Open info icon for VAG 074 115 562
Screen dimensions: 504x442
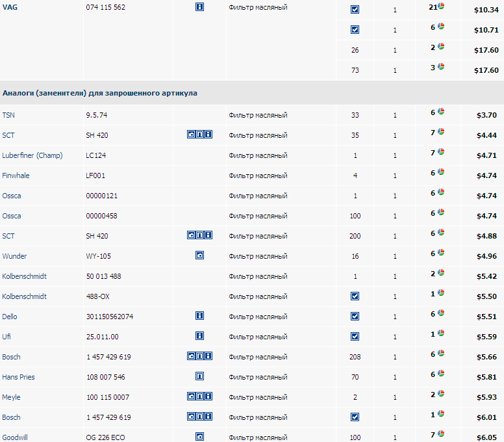tap(199, 6)
